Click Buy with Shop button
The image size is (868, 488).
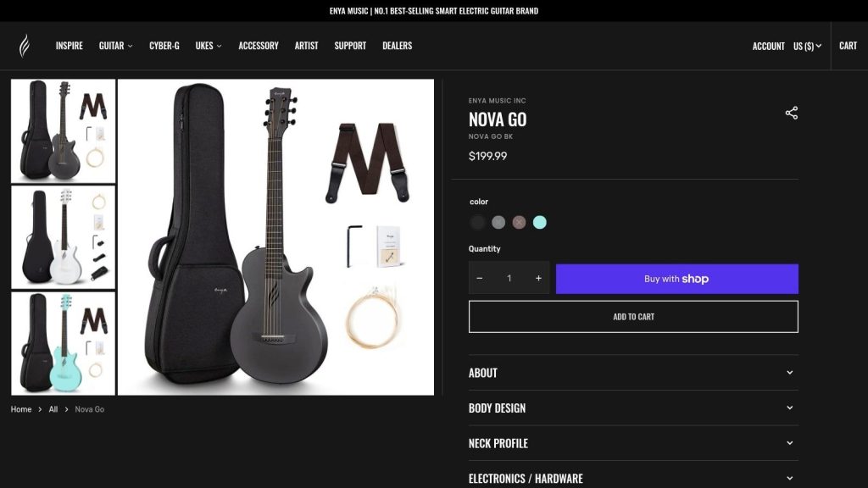coord(677,279)
